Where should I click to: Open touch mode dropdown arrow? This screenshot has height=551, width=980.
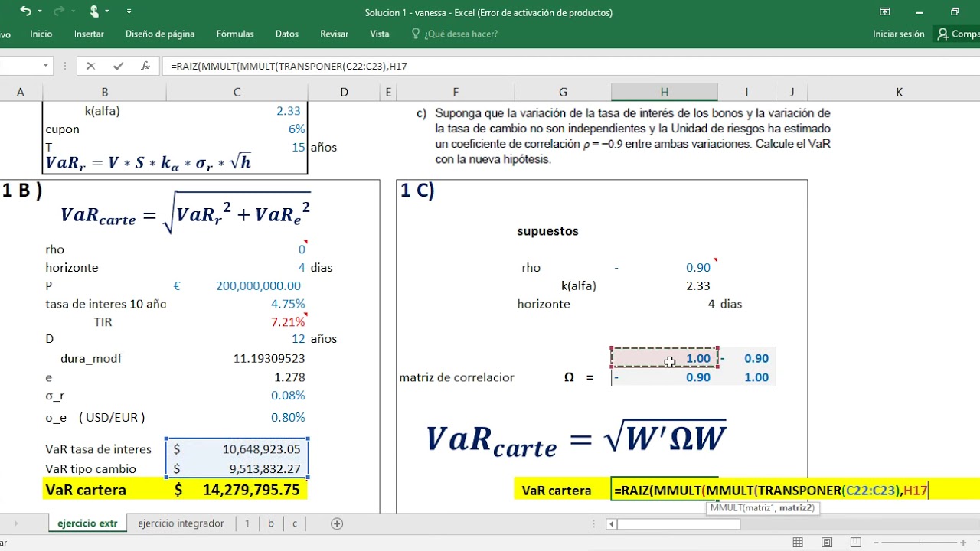(108, 11)
